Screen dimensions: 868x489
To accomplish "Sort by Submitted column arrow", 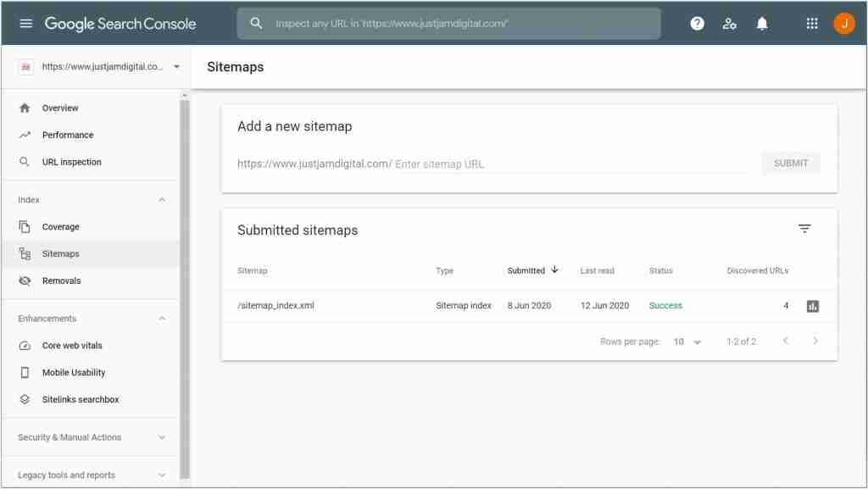I will [554, 270].
